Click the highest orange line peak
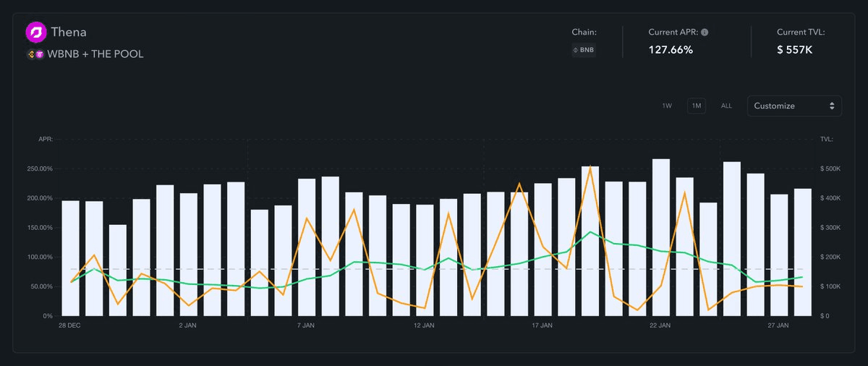This screenshot has width=868, height=366. pos(591,166)
